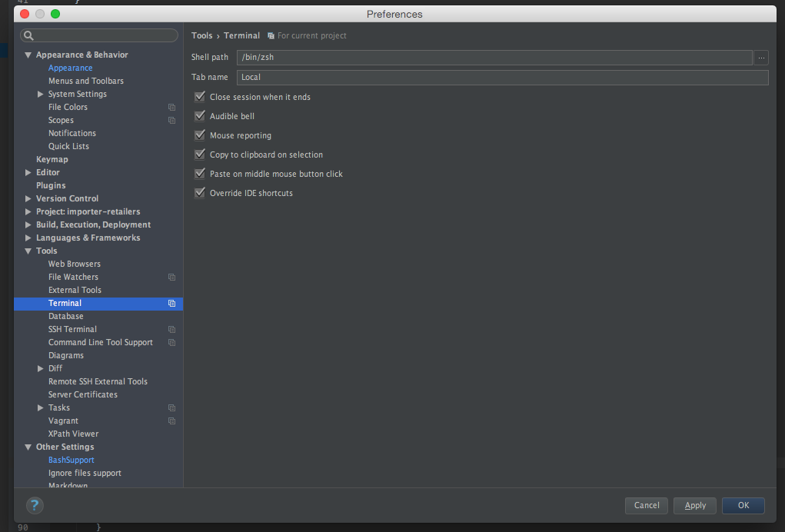Click project-level icon next to Scopes
This screenshot has height=532, width=785.
[x=171, y=120]
